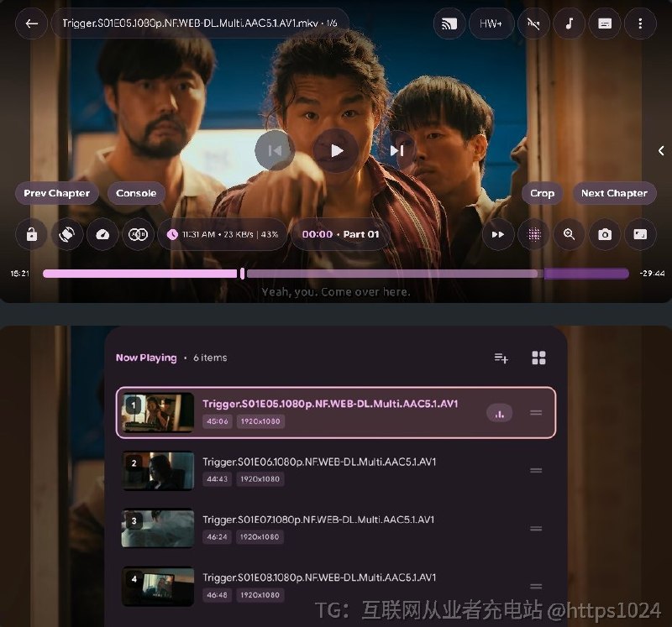Click the S01E06 episode thumbnail
The width and height of the screenshot is (672, 627).
[158, 470]
